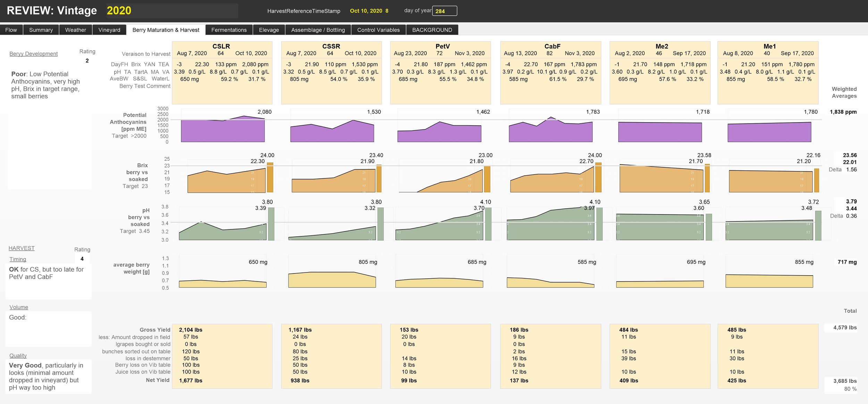Viewport: 868px width, 404px height.
Task: Select the Vineyard tab
Action: pyautogui.click(x=109, y=30)
